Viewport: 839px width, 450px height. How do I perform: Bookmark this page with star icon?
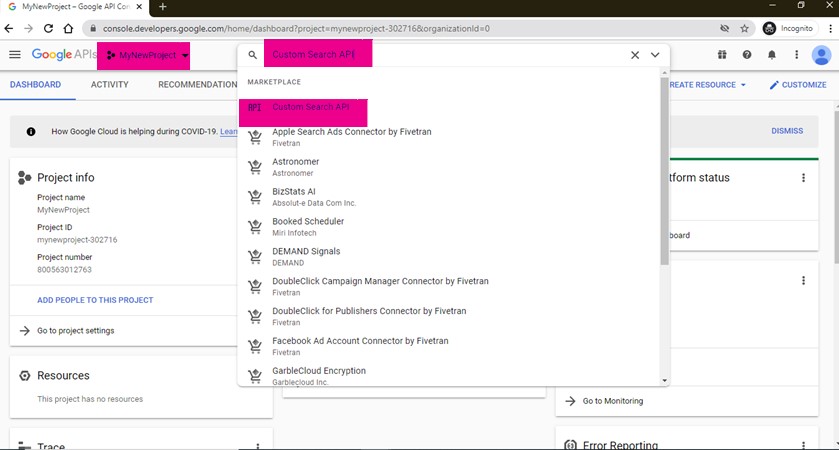pyautogui.click(x=745, y=28)
